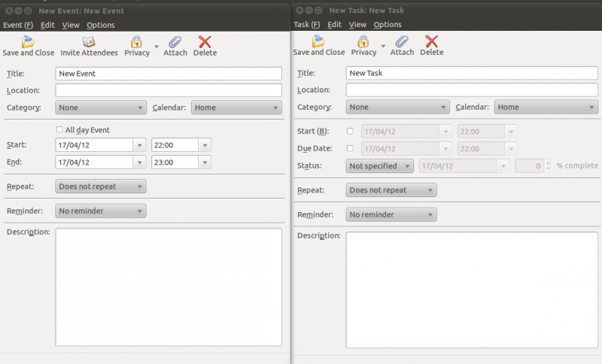Open the event Category dropdown

[x=101, y=108]
